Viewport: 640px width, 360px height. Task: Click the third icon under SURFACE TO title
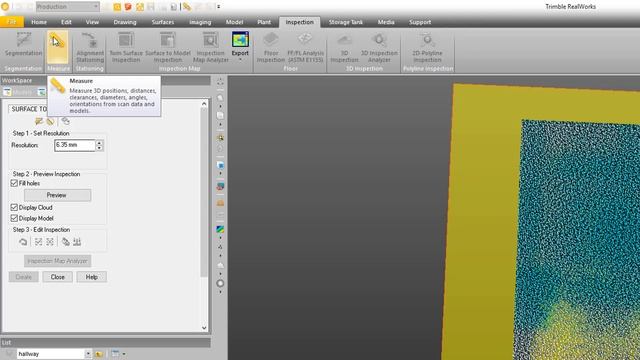tap(65, 121)
